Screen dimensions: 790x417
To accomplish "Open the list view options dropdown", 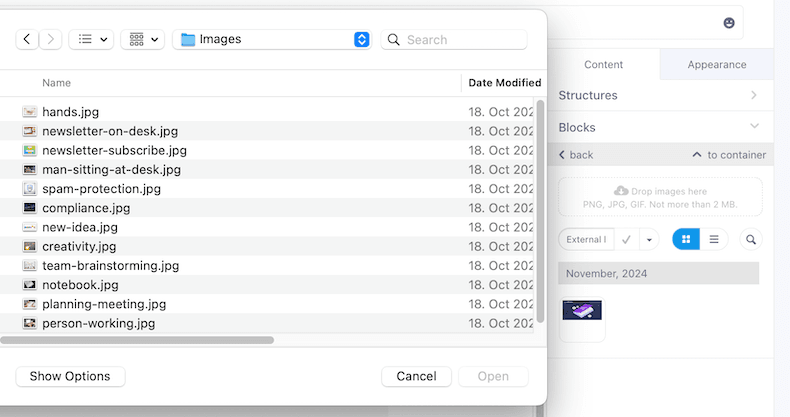I will tap(91, 39).
